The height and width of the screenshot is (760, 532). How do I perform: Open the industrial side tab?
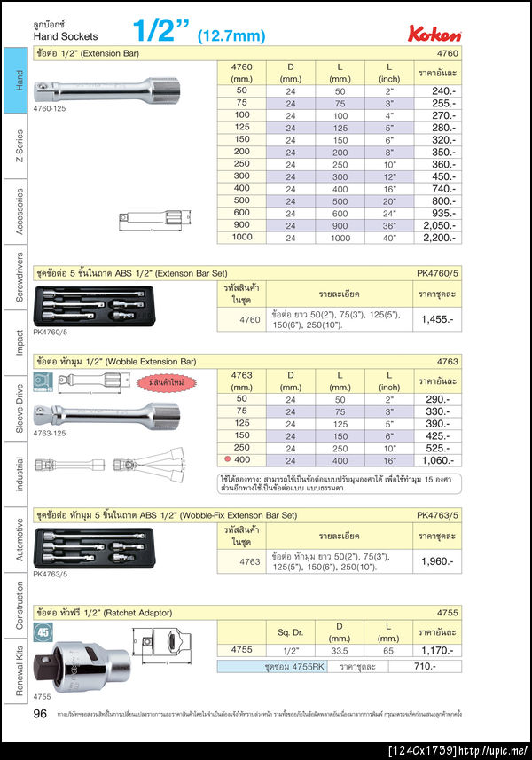[16, 474]
